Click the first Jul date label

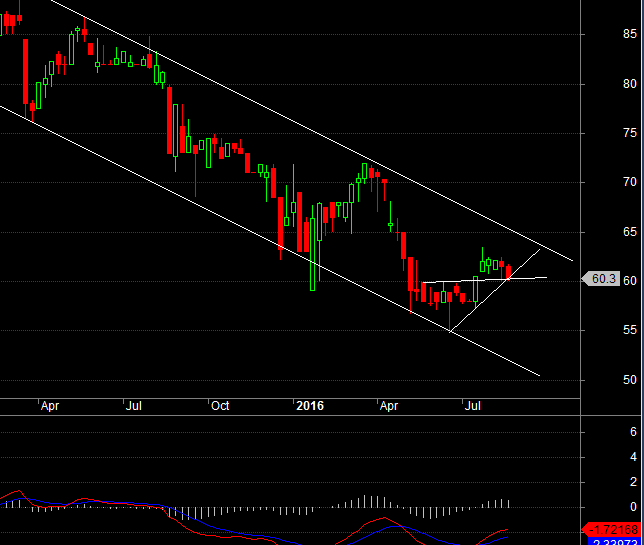[133, 406]
